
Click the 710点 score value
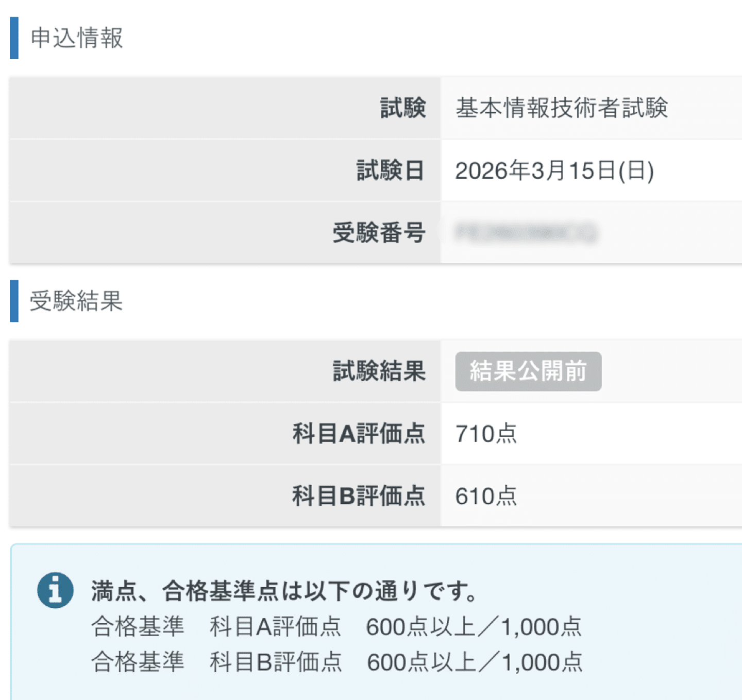486,434
